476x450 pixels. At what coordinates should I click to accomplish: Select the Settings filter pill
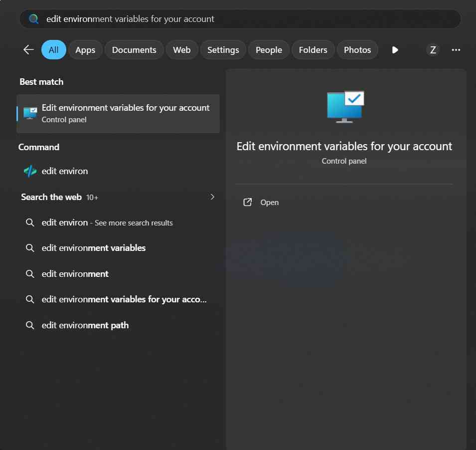click(223, 49)
